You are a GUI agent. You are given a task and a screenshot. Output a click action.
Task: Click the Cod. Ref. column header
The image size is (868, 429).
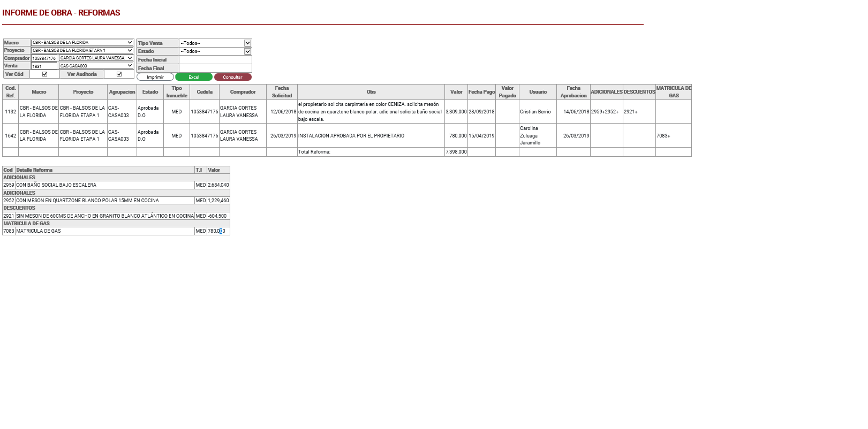tap(11, 92)
